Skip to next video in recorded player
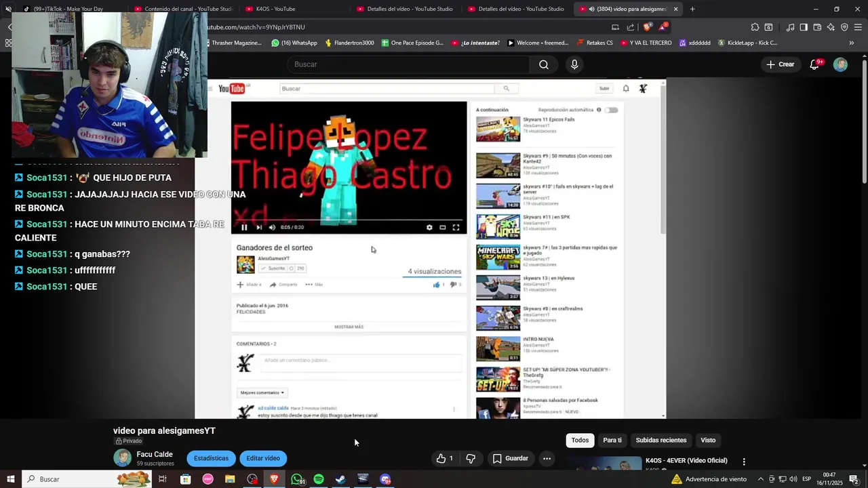This screenshot has width=868, height=488. click(x=258, y=228)
